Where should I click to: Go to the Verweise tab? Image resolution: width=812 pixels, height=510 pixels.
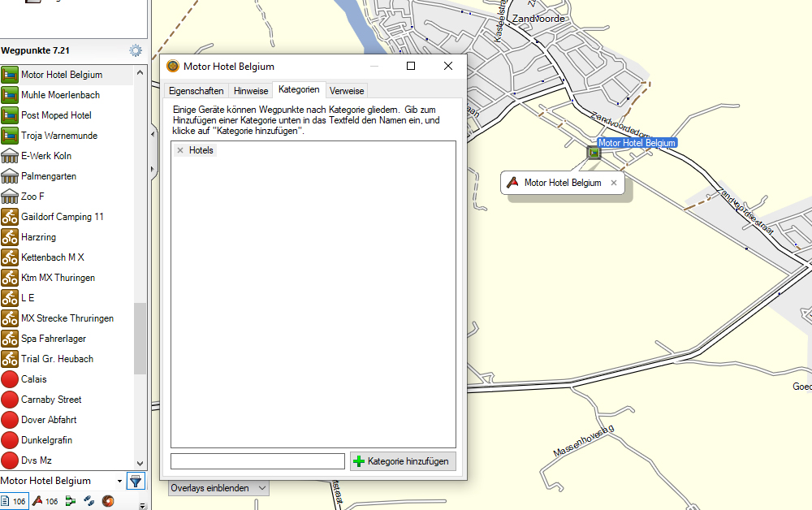click(347, 91)
